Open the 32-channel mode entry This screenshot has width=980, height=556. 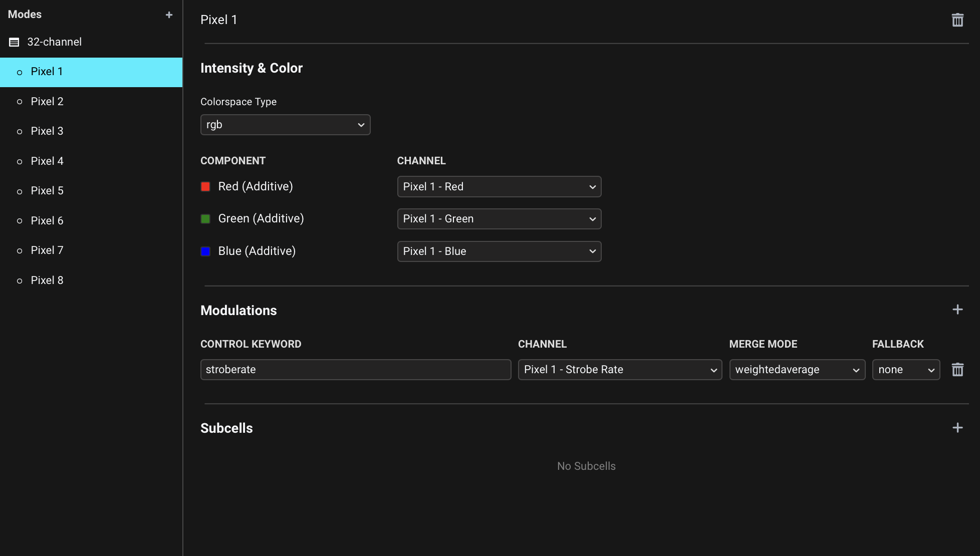click(x=91, y=42)
